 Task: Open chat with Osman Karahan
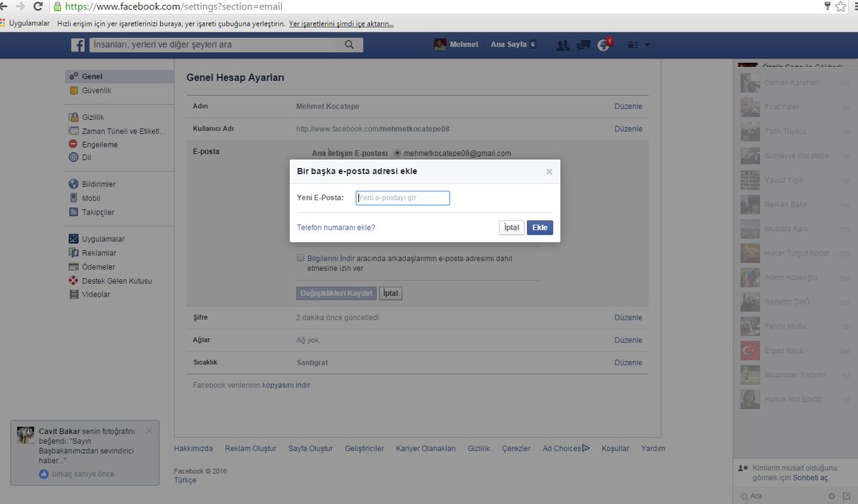tap(794, 83)
